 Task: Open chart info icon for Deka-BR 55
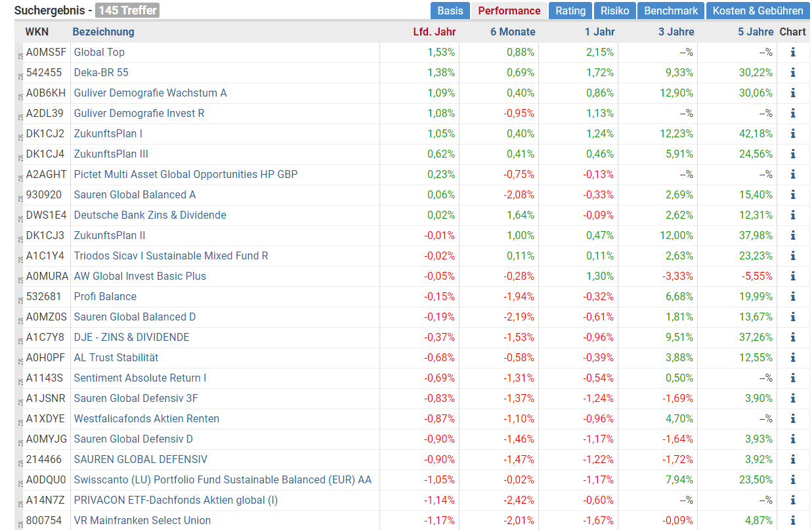793,73
